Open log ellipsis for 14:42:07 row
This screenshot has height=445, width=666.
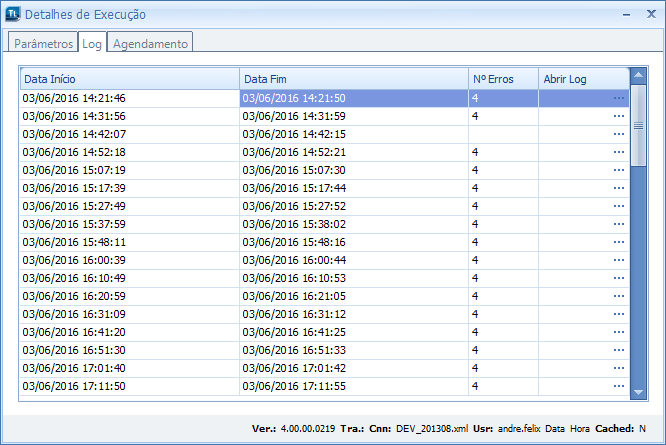click(x=618, y=134)
